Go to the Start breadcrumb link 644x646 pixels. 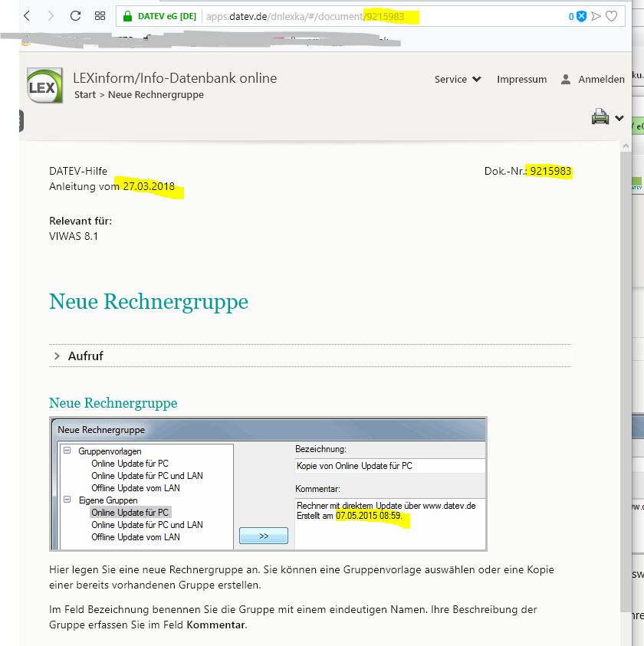tap(85, 95)
